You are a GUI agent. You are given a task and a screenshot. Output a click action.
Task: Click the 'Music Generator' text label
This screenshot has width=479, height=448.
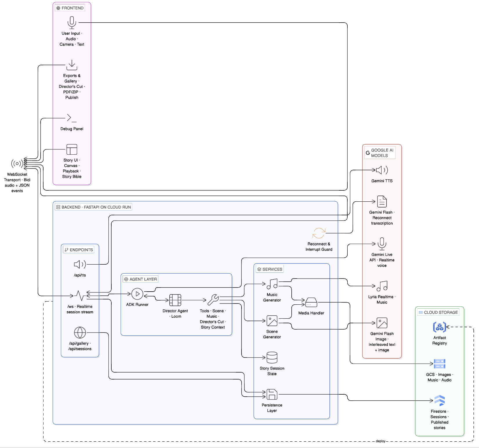tap(272, 297)
